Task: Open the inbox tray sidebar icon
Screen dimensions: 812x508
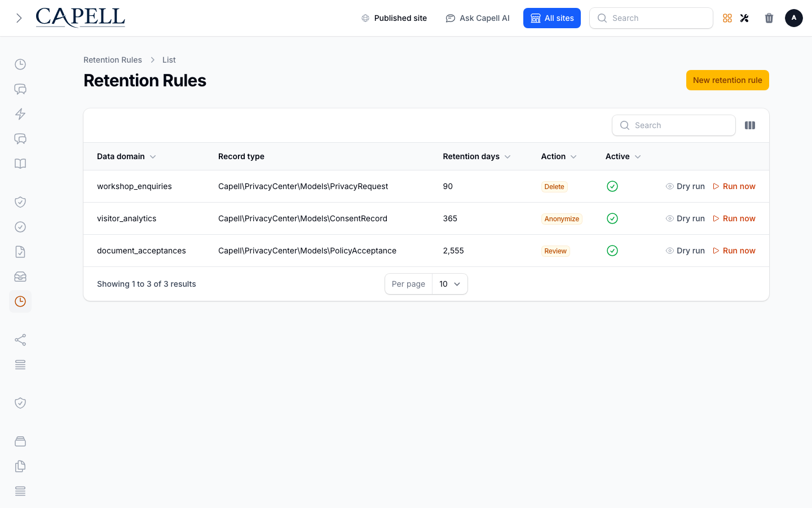Action: [20, 277]
